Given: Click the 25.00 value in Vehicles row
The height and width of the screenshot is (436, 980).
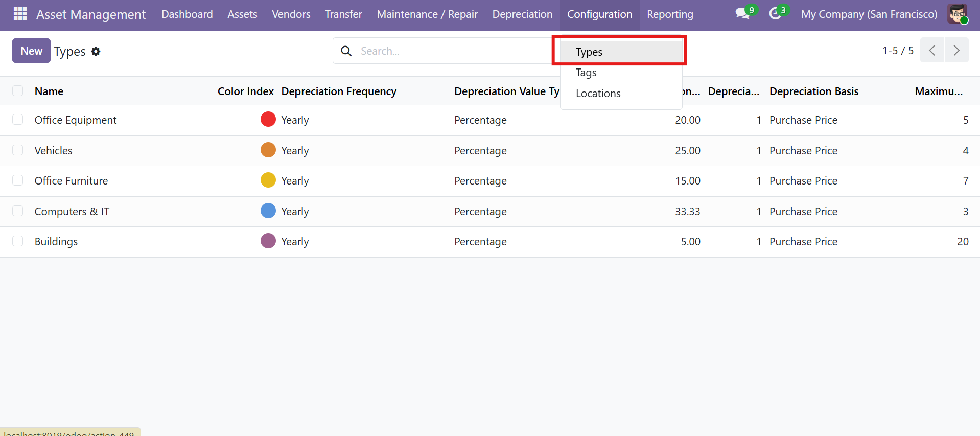Looking at the screenshot, I should [688, 150].
